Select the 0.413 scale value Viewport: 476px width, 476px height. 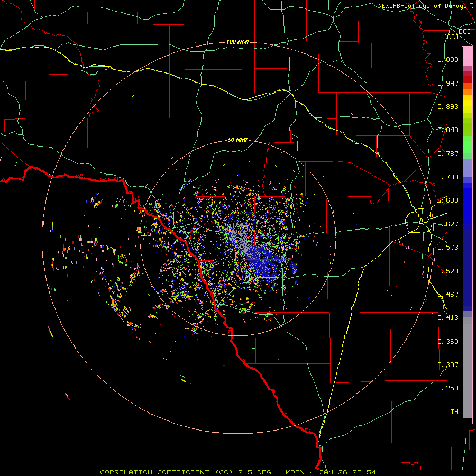click(448, 318)
